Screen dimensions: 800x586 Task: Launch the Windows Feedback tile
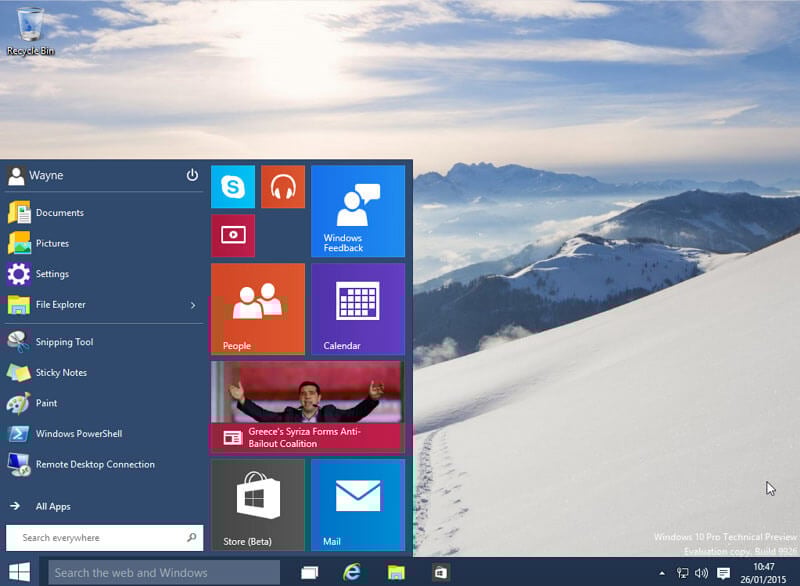coord(358,211)
